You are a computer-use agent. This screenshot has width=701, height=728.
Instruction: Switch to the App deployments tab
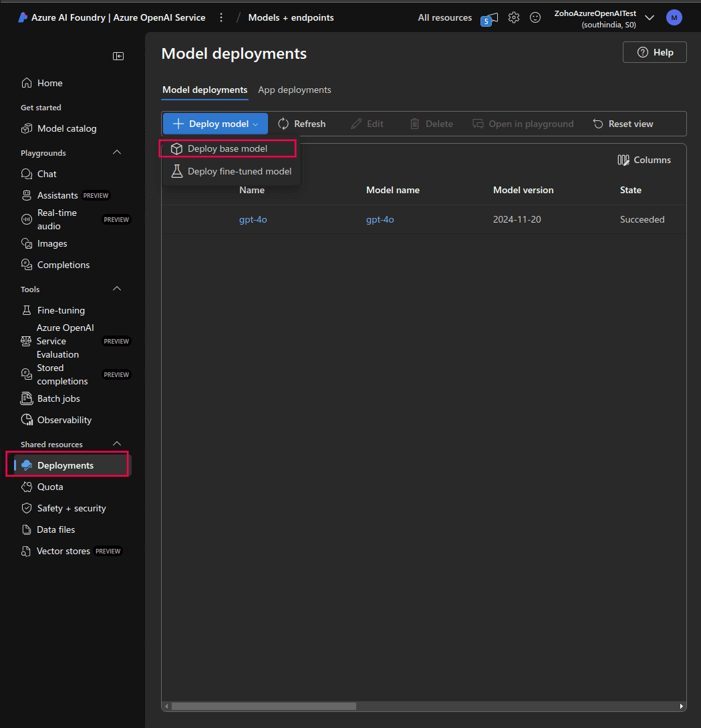pos(294,90)
